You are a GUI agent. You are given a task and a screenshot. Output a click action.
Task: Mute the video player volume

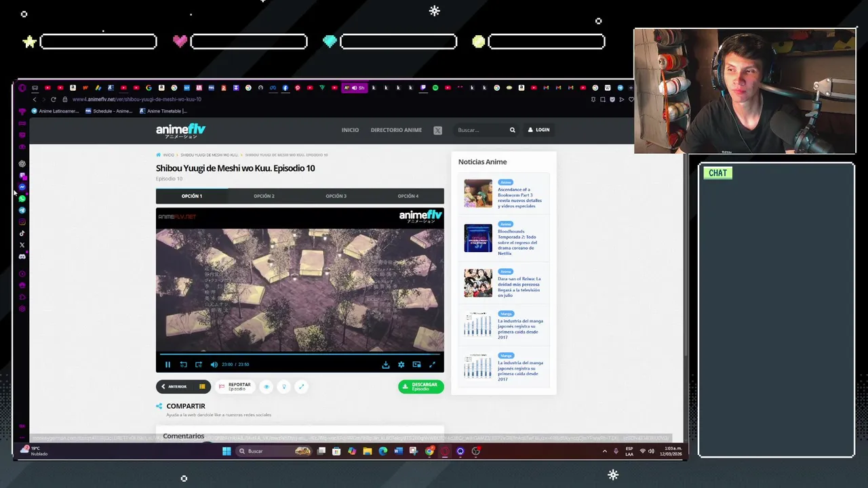point(214,365)
